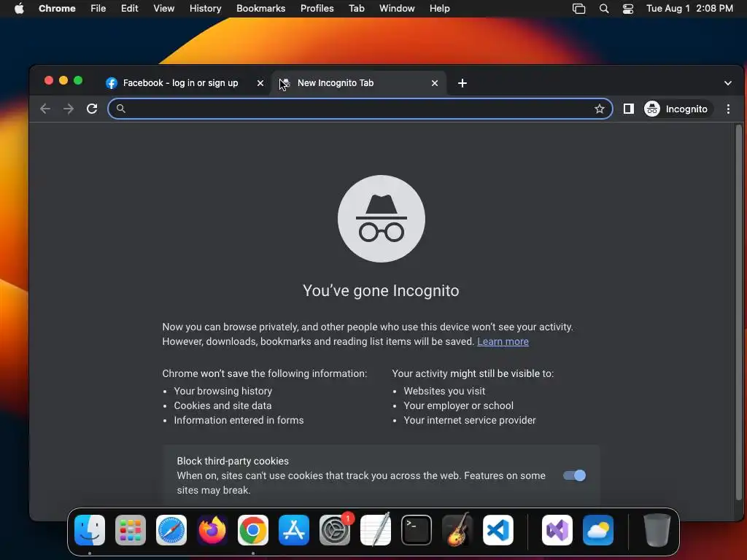Click 'Your internet service provider' list item
This screenshot has width=747, height=560.
(x=470, y=421)
